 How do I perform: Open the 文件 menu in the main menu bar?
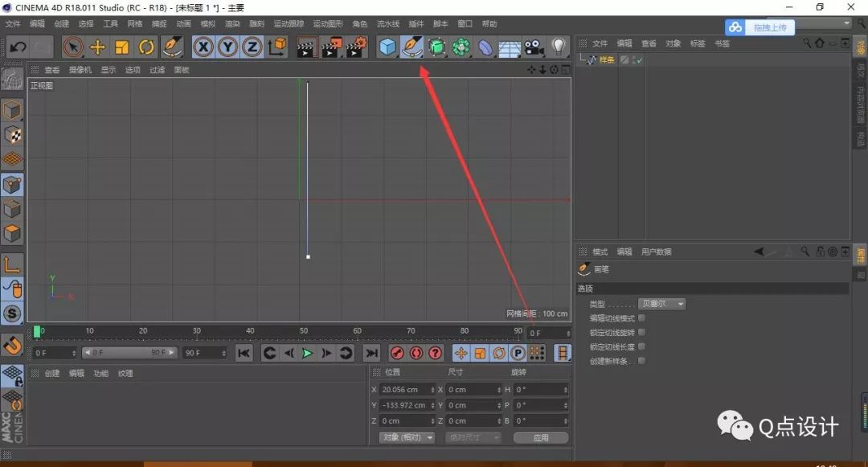13,23
